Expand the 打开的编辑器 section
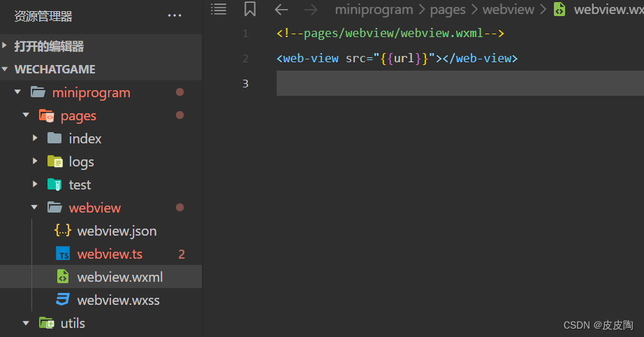Screen dimensions: 644x337 (4, 45)
